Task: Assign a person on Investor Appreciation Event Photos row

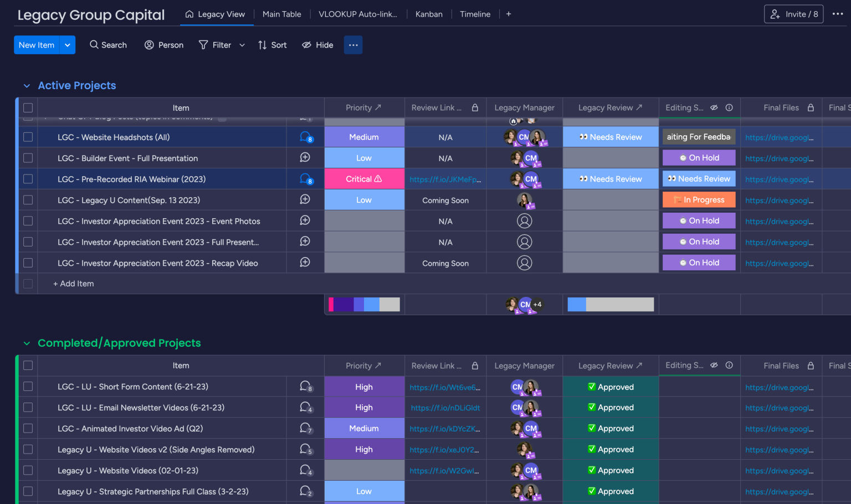Action: click(x=524, y=221)
